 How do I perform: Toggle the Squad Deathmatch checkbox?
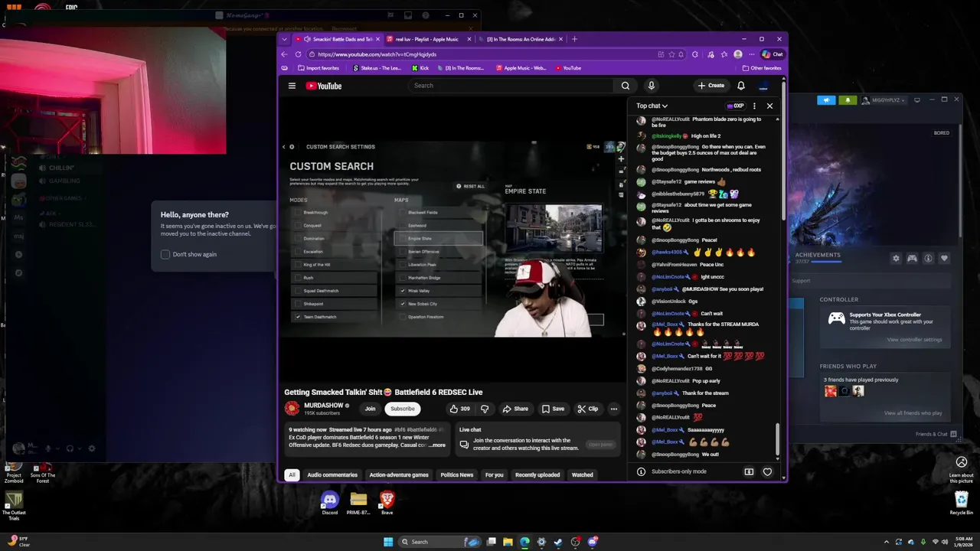(x=298, y=291)
